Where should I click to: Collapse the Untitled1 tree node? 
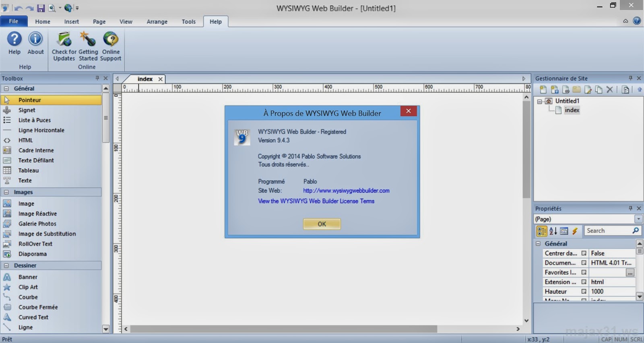[540, 101]
